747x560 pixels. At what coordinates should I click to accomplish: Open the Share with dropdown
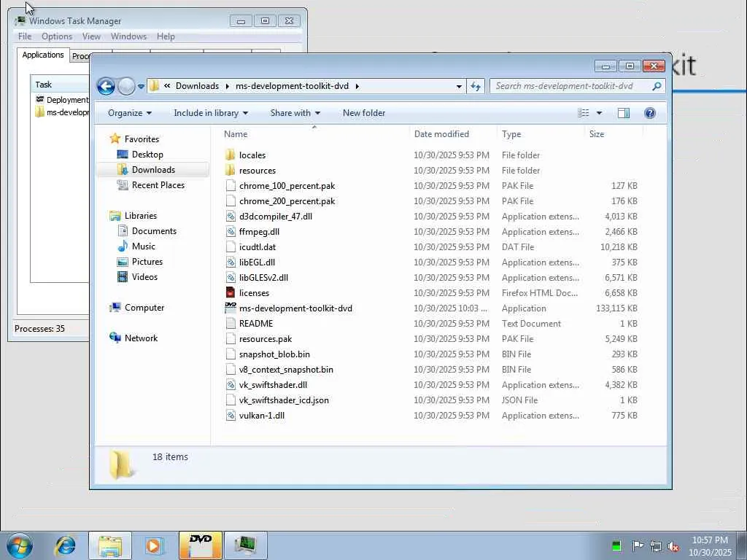click(x=295, y=113)
